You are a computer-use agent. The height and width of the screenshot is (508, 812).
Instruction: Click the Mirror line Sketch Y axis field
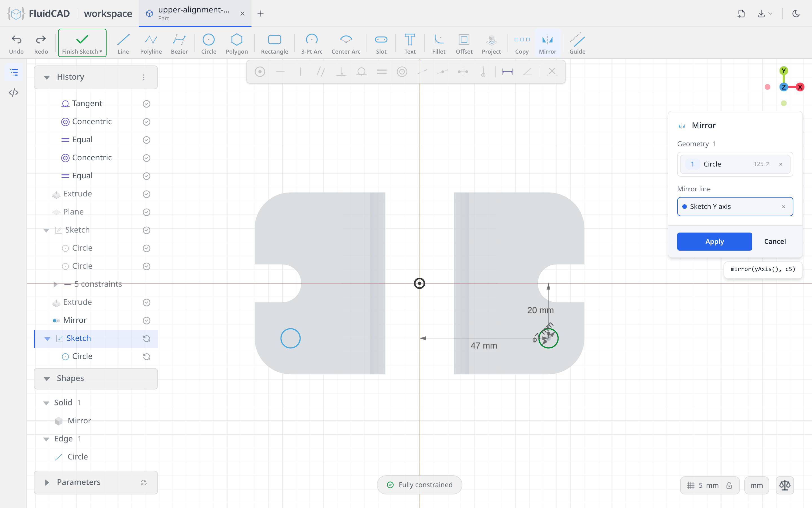(x=735, y=207)
